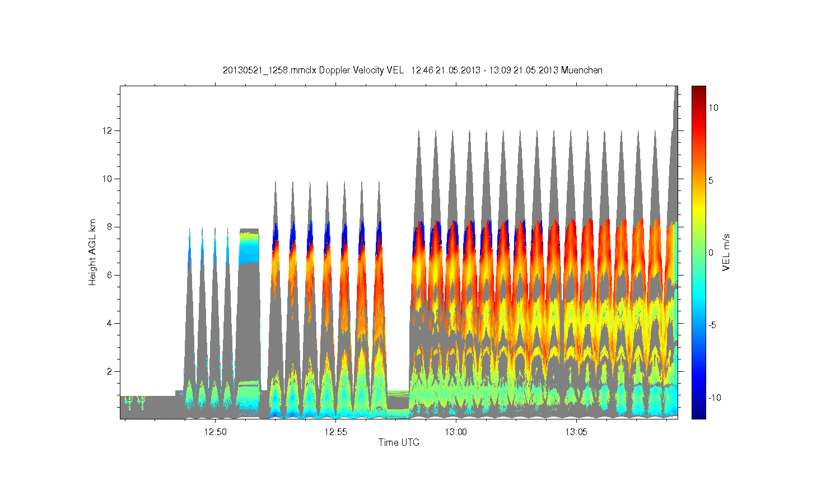Click the height axis tick label 10
Image resolution: width=840 pixels, height=504 pixels.
pos(108,179)
